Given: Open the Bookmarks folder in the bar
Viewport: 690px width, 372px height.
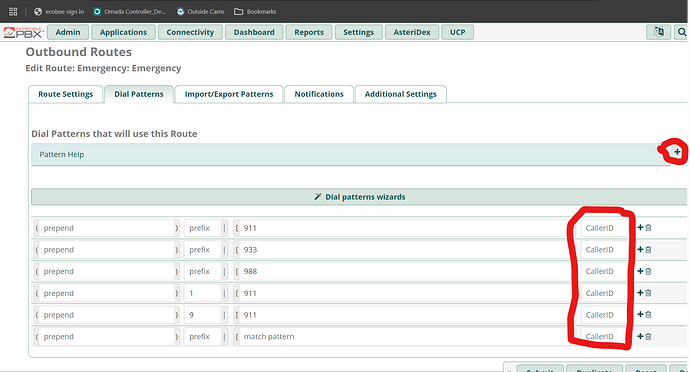Looking at the screenshot, I should coord(255,11).
